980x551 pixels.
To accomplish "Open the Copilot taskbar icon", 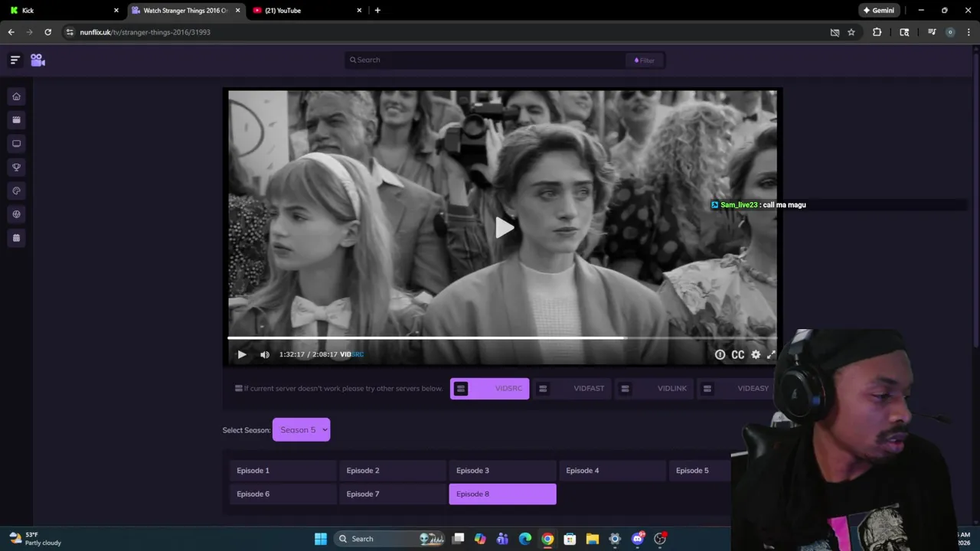I will point(480,539).
